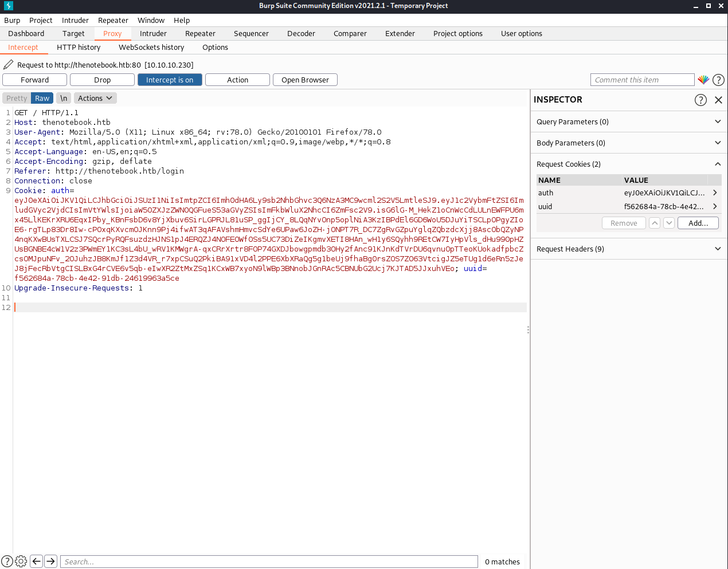The image size is (728, 569).
Task: Select the Intercept sub-tab
Action: (23, 48)
